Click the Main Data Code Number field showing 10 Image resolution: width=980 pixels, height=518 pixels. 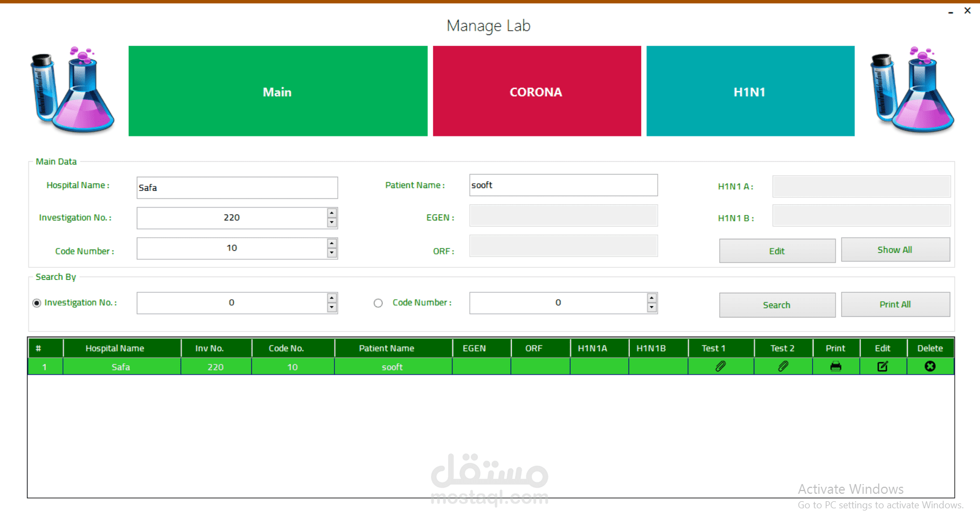point(232,248)
